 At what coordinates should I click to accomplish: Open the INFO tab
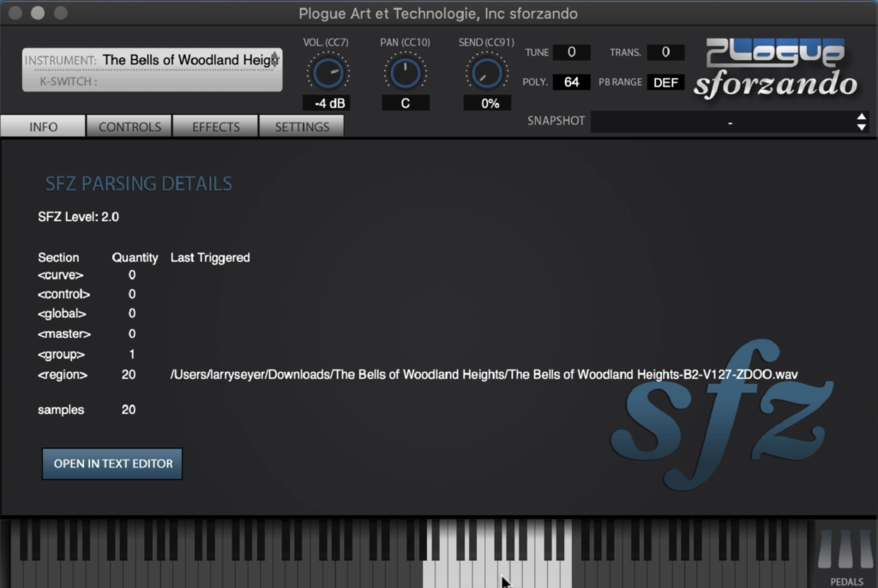tap(43, 127)
